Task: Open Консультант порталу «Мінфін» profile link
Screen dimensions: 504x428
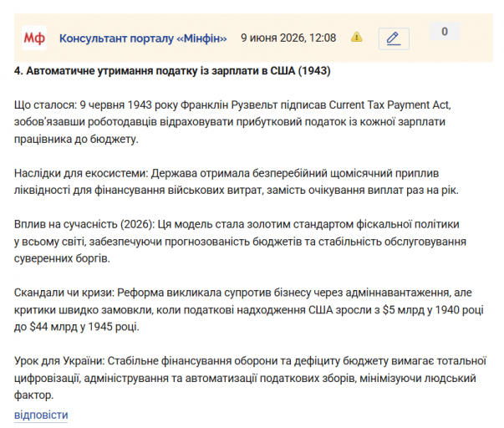Action: pyautogui.click(x=143, y=38)
